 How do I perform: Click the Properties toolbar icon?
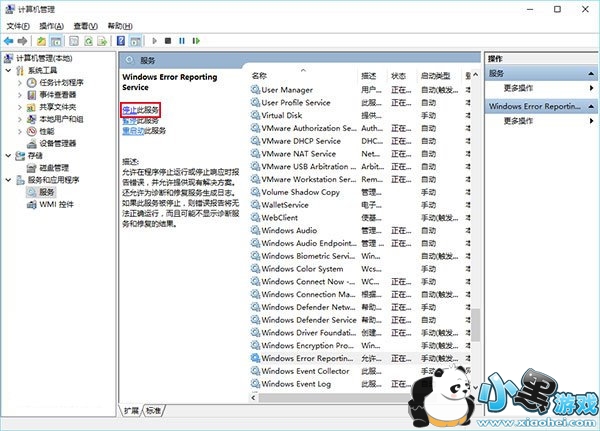point(74,41)
